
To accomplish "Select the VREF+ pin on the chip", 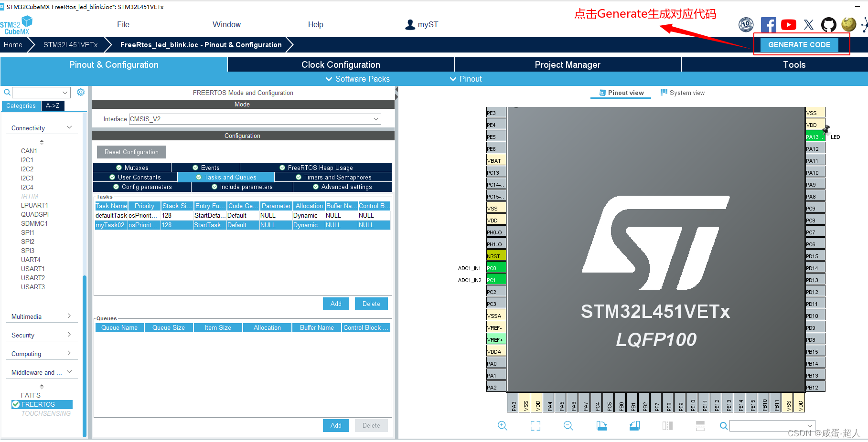I will tap(496, 339).
